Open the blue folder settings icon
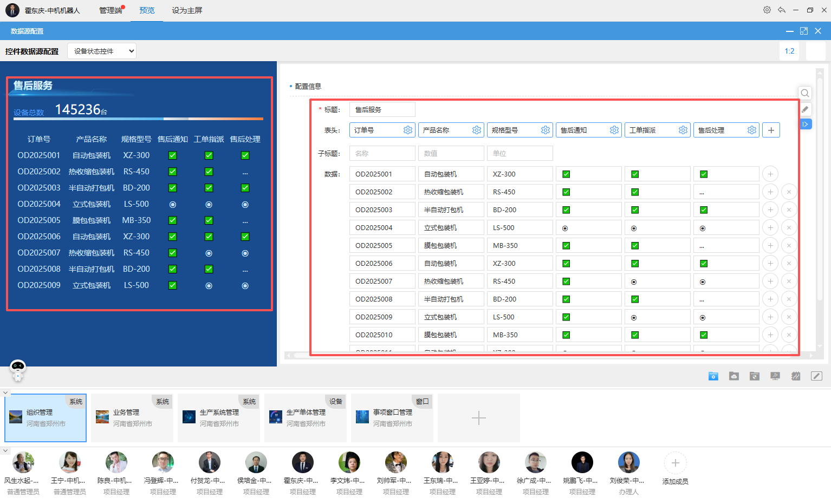Image resolution: width=831 pixels, height=504 pixels. [x=713, y=376]
